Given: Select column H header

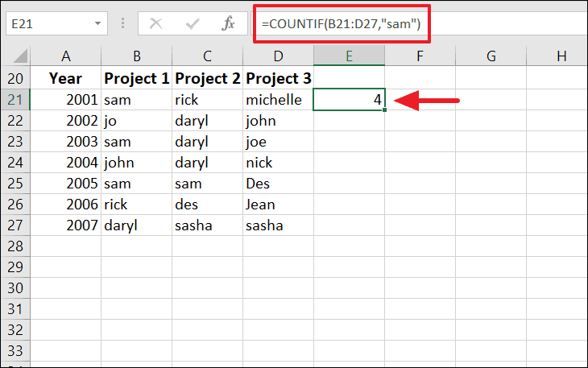Looking at the screenshot, I should pyautogui.click(x=557, y=56).
